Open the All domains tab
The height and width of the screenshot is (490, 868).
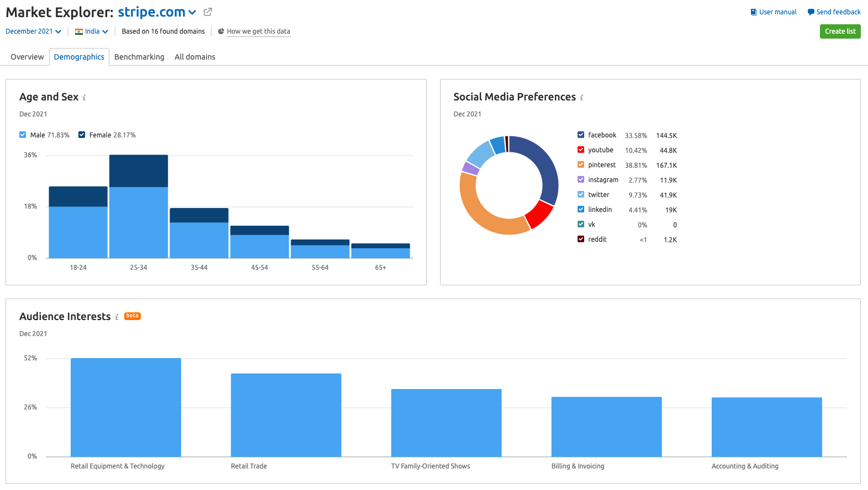tap(195, 57)
